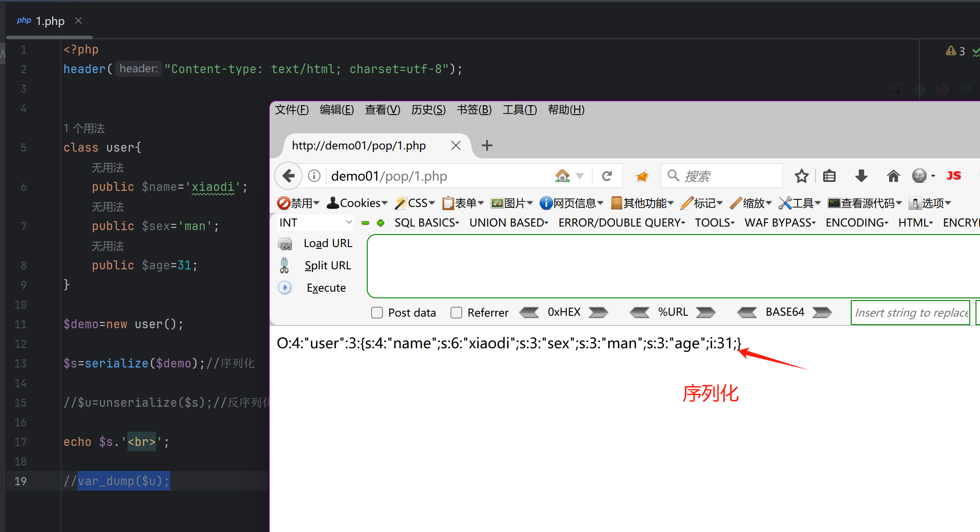Click the Insert string to replace field
Image resolution: width=980 pixels, height=532 pixels.
pyautogui.click(x=910, y=313)
